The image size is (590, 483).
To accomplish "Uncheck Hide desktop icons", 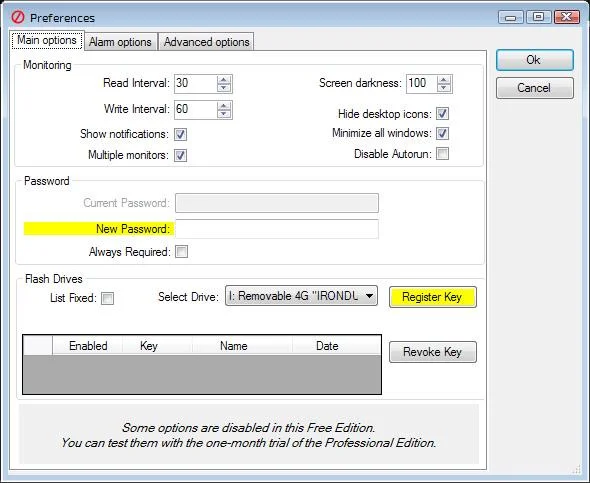I will coord(442,114).
